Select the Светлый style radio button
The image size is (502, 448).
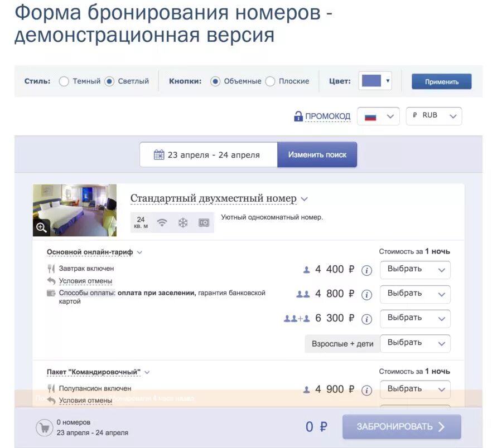[x=109, y=81]
